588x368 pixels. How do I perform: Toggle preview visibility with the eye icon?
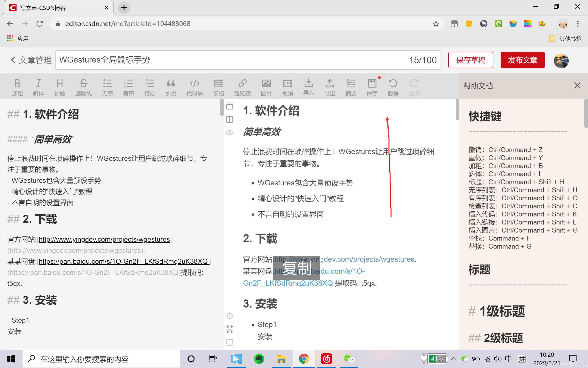(230, 133)
